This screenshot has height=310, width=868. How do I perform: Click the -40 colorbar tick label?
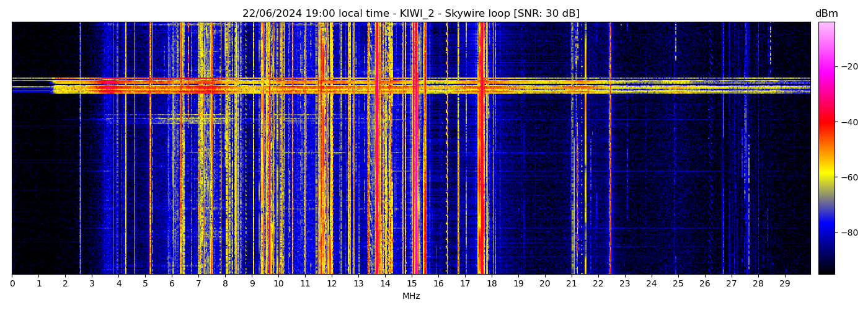coord(848,122)
